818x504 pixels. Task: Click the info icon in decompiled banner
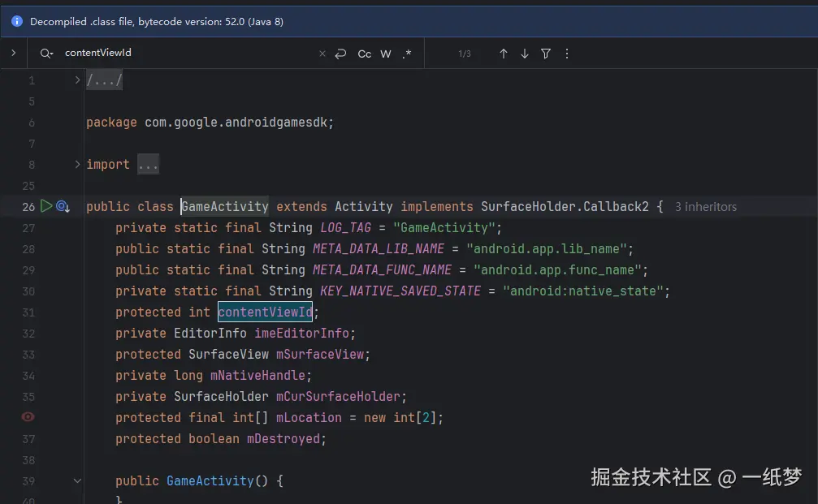17,21
